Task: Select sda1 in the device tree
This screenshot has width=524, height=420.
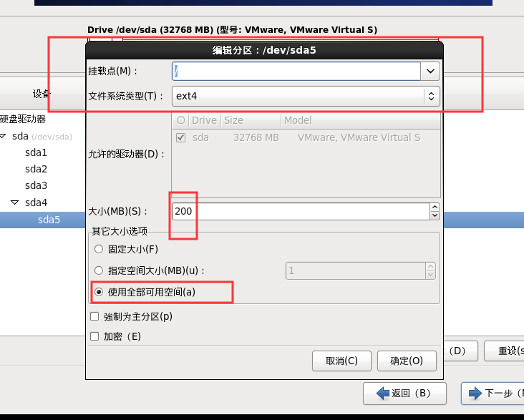Action: click(36, 152)
